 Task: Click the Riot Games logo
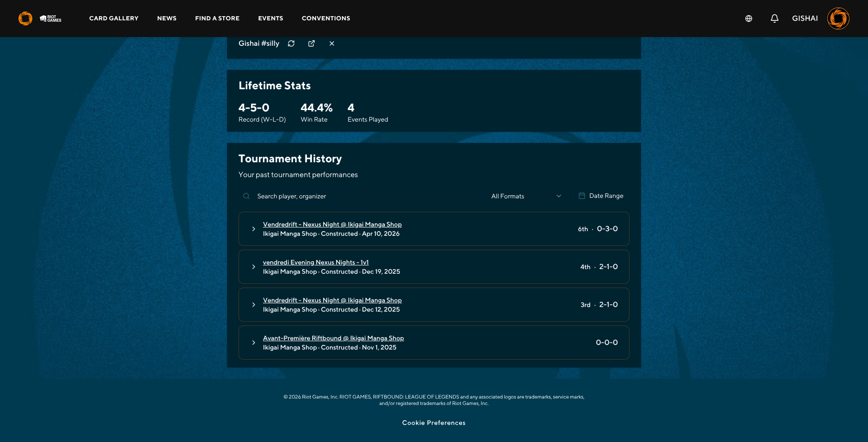(x=51, y=18)
